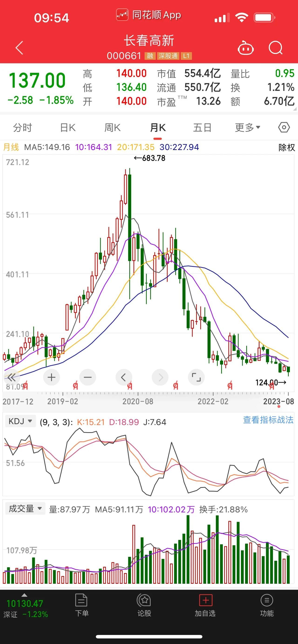Tap stock code 000661
The width and height of the screenshot is (298, 644).
point(124,56)
